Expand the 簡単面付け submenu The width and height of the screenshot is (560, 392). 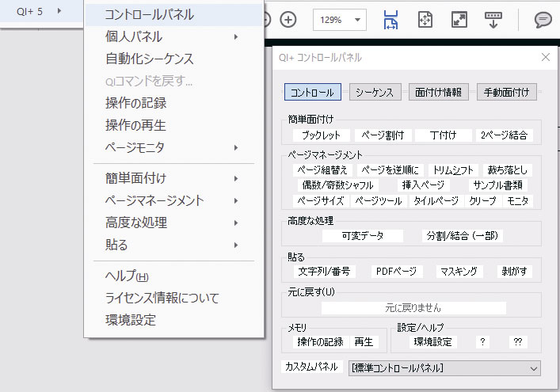pyautogui.click(x=174, y=178)
